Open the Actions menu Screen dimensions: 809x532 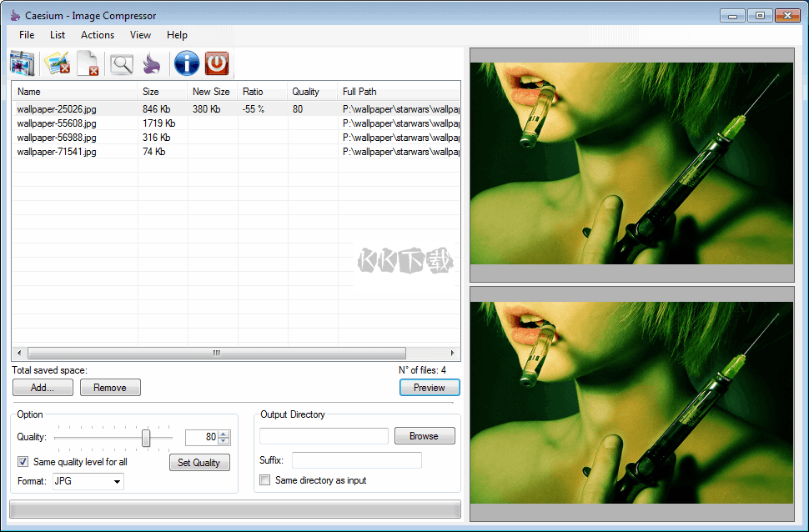pos(98,35)
